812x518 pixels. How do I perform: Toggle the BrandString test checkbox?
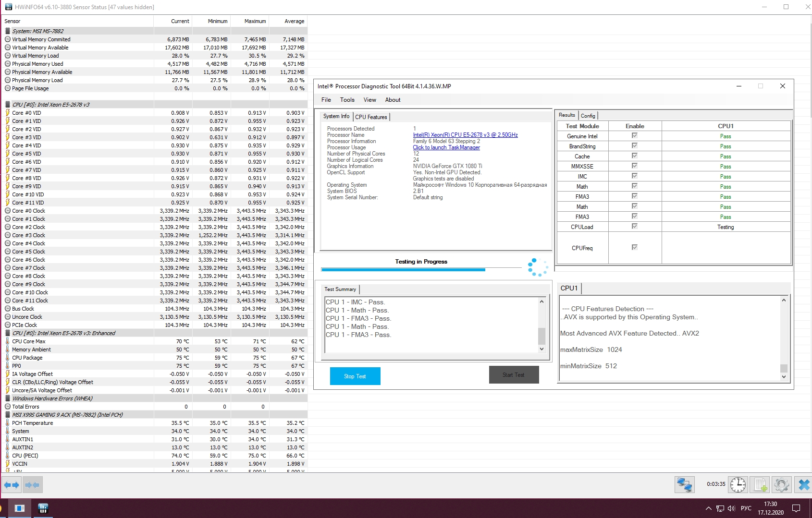coord(635,146)
